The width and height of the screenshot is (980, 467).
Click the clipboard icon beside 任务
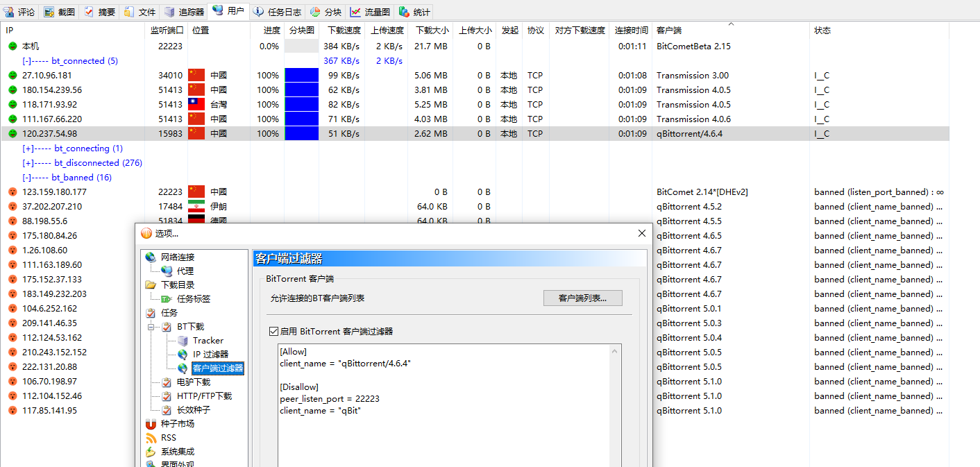151,313
